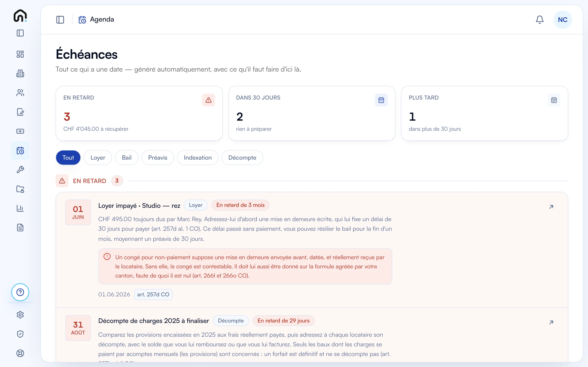Filter deadlines by Décompte chip
Screen dimensions: 588x367
click(242, 158)
